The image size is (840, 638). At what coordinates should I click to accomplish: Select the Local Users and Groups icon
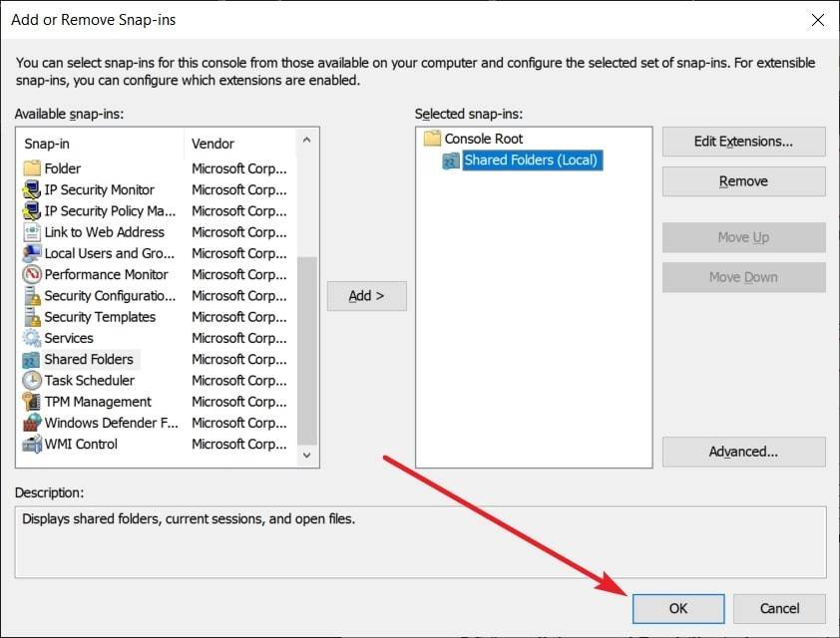pos(31,253)
